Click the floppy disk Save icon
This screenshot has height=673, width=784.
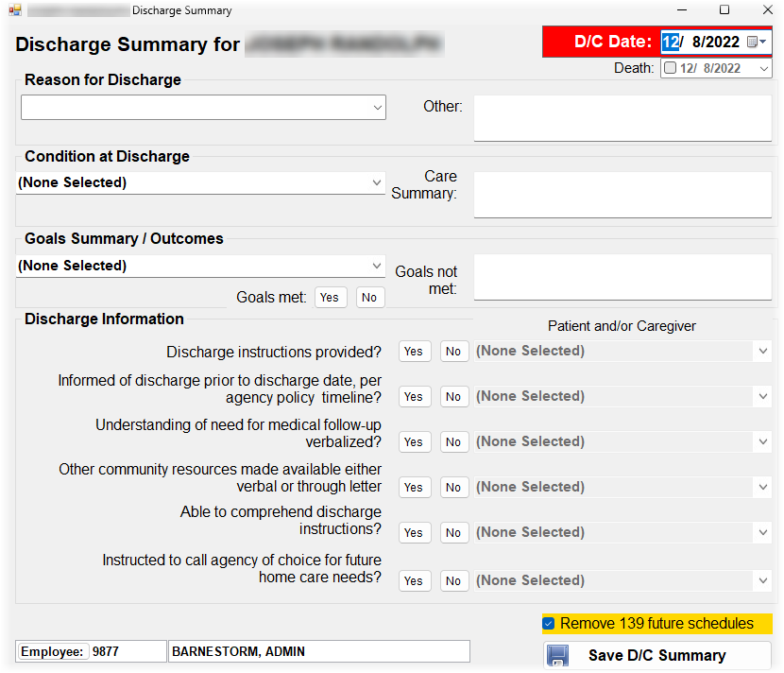tap(557, 656)
